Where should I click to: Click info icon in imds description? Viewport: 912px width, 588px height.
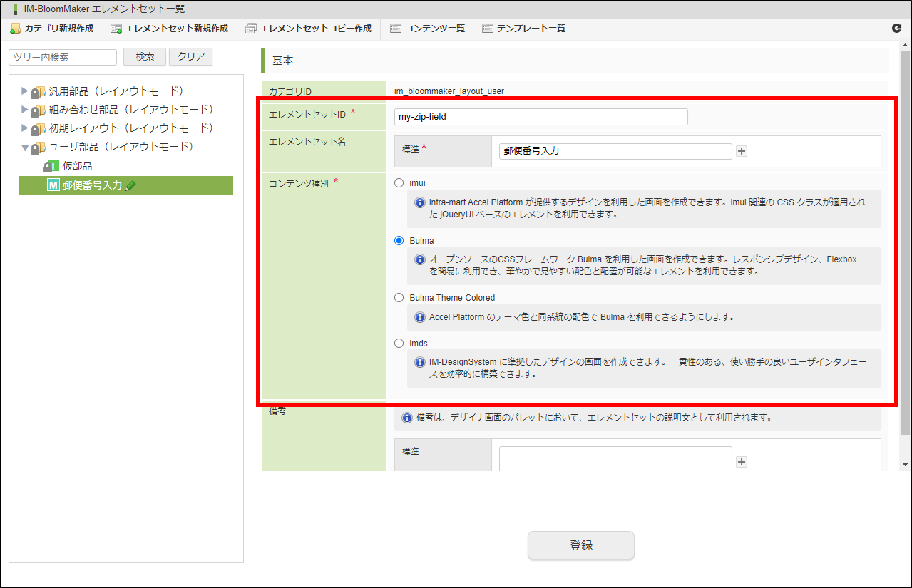pos(420,362)
